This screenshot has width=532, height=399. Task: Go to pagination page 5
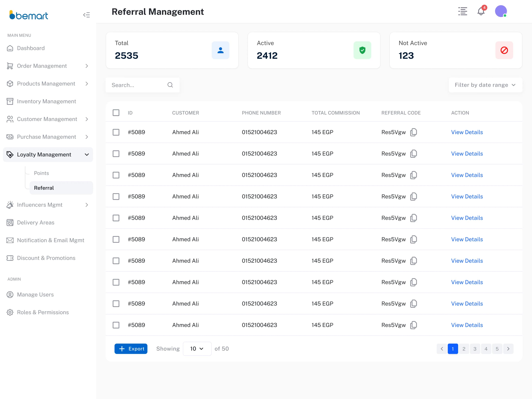[497, 349]
